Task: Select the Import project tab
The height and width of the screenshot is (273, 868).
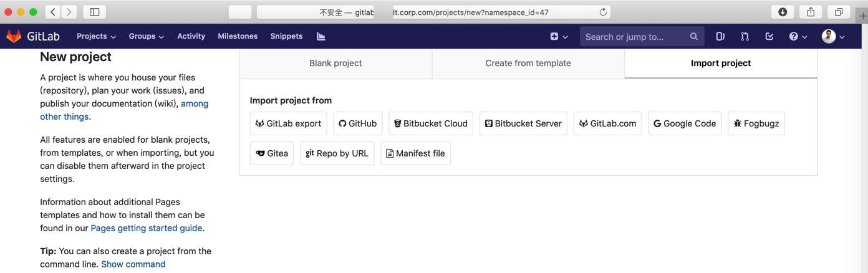Action: pos(721,63)
